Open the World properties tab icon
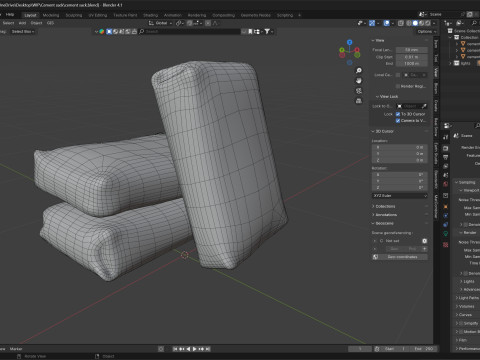 pos(446,184)
